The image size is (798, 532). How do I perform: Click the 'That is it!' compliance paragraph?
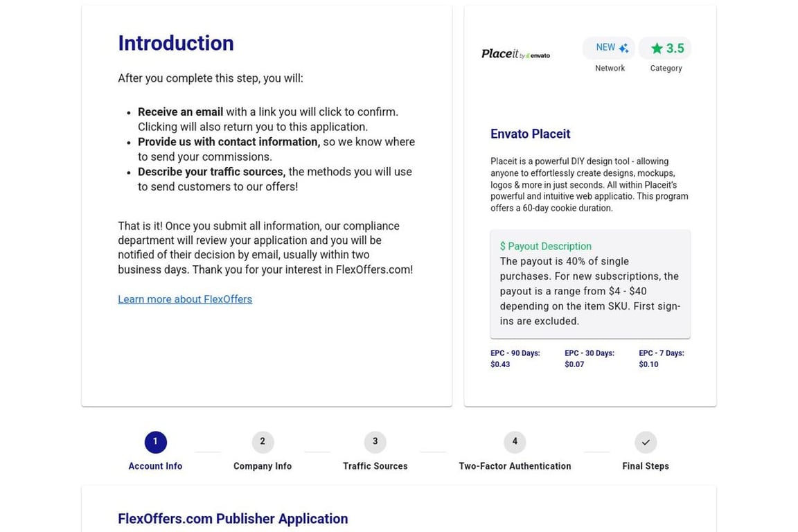(266, 248)
